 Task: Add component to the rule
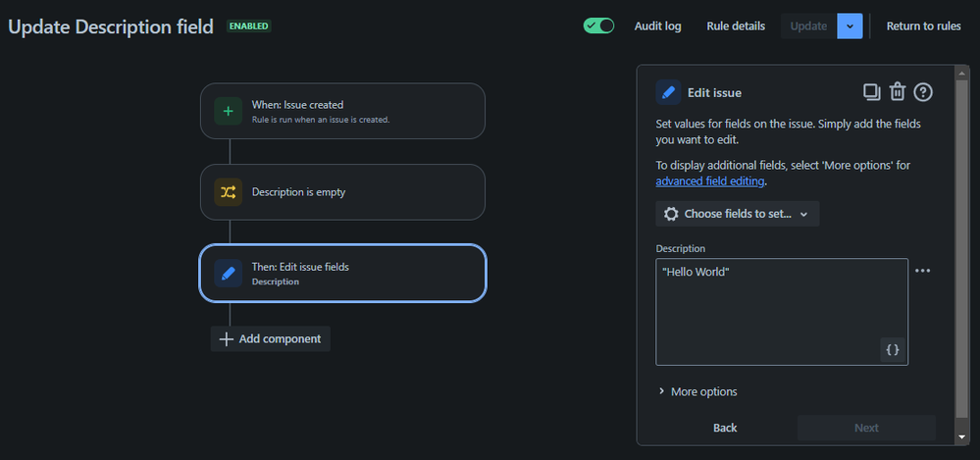coord(271,338)
